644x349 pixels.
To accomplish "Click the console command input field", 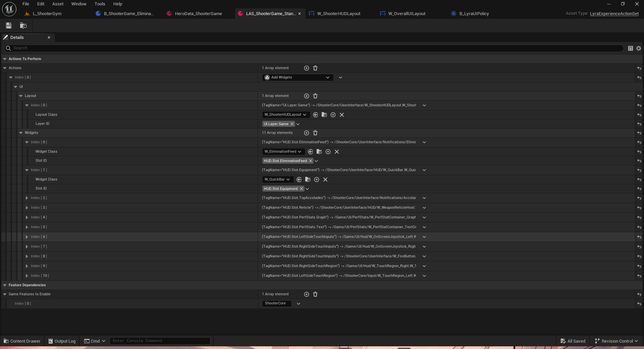I will click(160, 341).
